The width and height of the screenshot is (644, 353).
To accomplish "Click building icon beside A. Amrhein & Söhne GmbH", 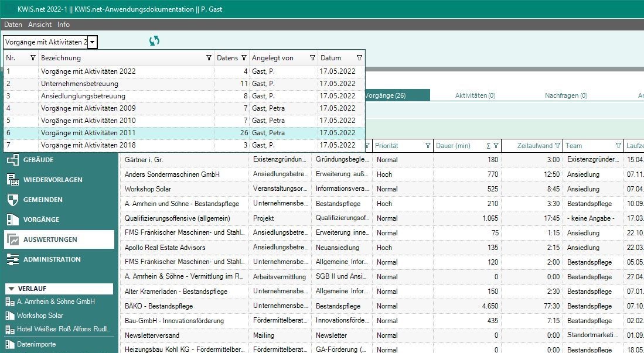I will click(10, 301).
